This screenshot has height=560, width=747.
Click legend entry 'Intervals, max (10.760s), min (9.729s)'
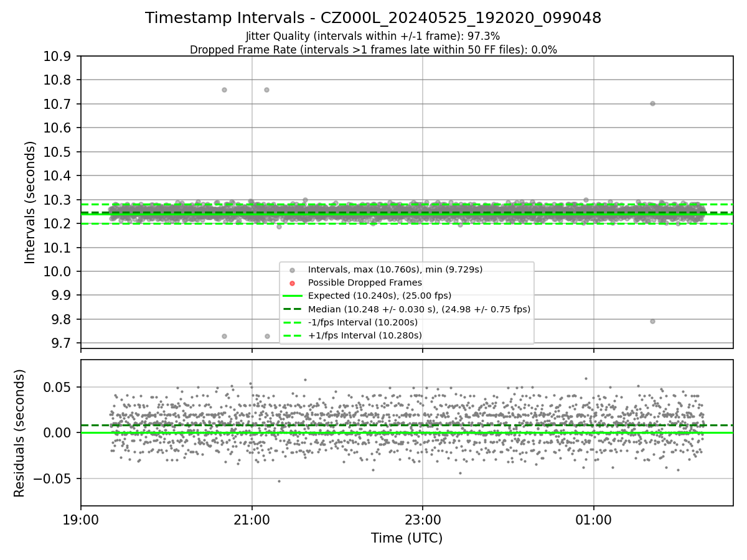coord(395,269)
